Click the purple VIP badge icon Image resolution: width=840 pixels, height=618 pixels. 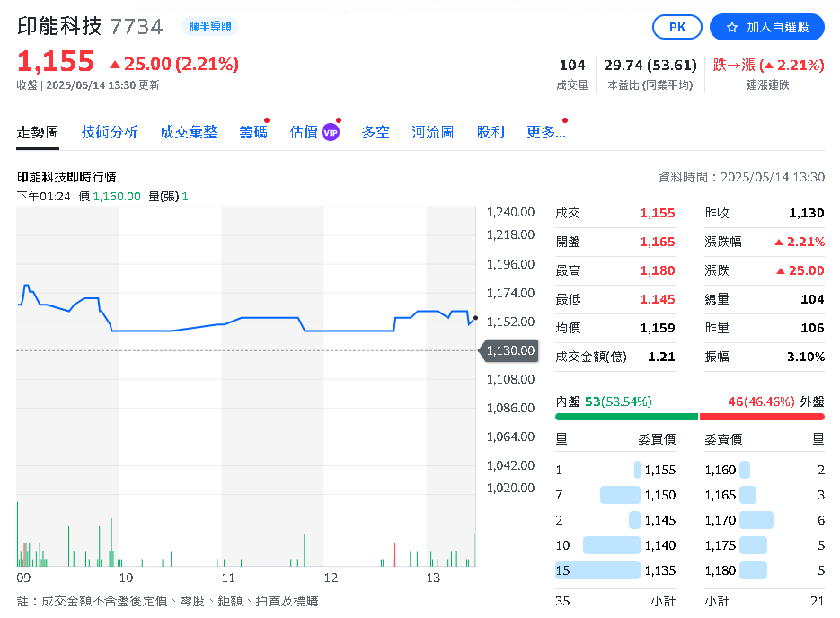[331, 132]
